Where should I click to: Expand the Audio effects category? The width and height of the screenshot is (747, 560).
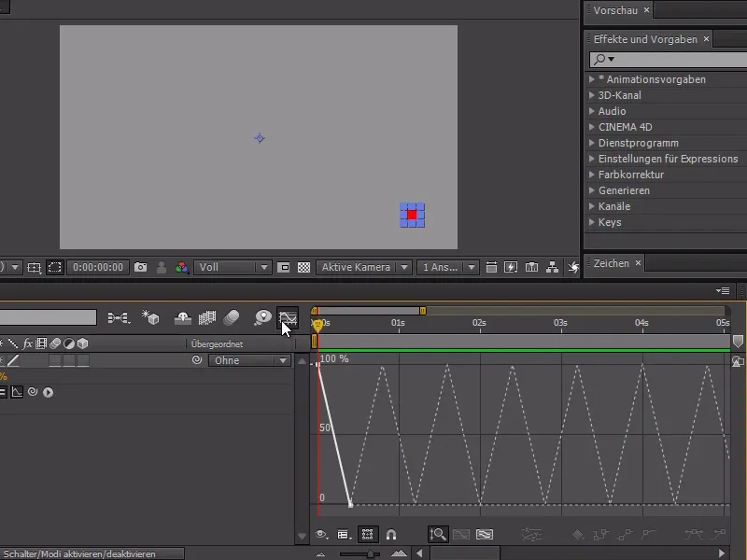click(x=591, y=111)
